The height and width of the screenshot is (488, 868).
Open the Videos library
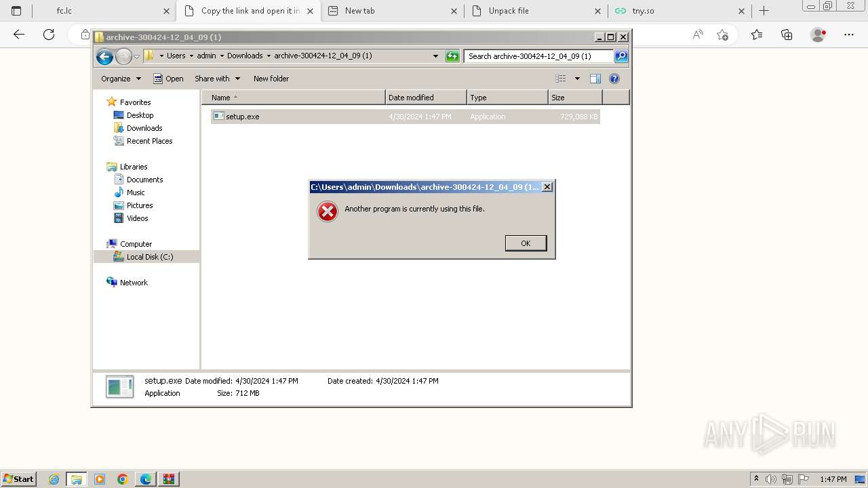pyautogui.click(x=137, y=218)
